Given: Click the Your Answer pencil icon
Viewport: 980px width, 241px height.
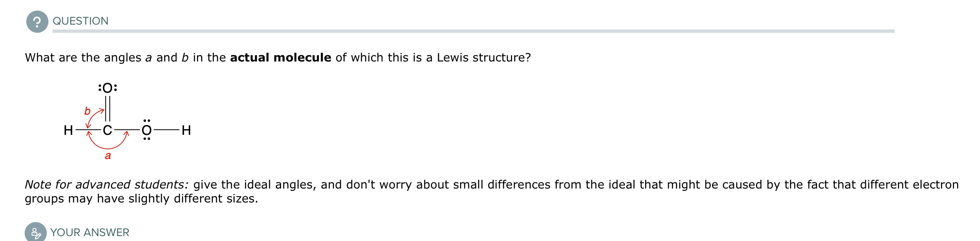Looking at the screenshot, I should [x=36, y=232].
